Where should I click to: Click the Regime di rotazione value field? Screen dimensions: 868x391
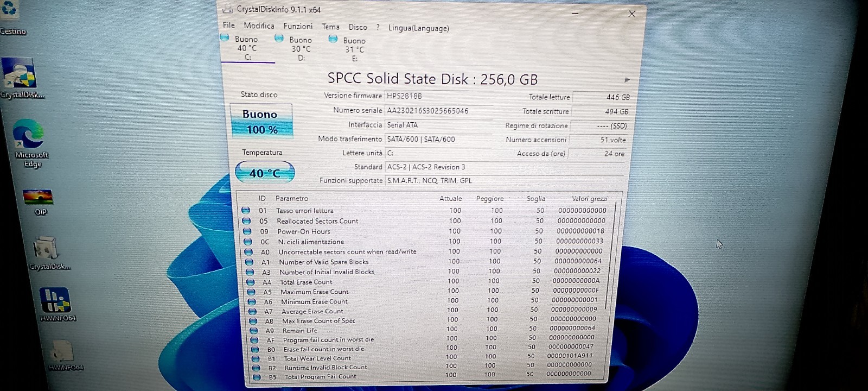coord(600,125)
